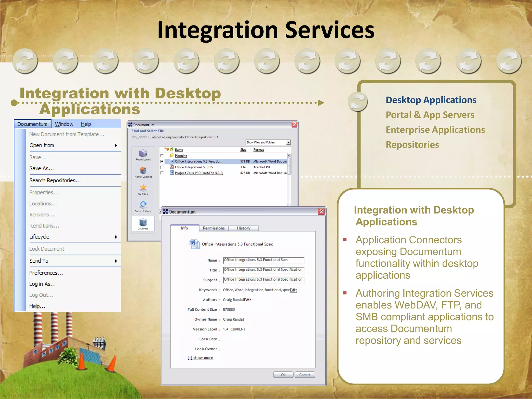Click PDF icon of Office Integrations UIS
The width and height of the screenshot is (532, 399).
click(172, 167)
